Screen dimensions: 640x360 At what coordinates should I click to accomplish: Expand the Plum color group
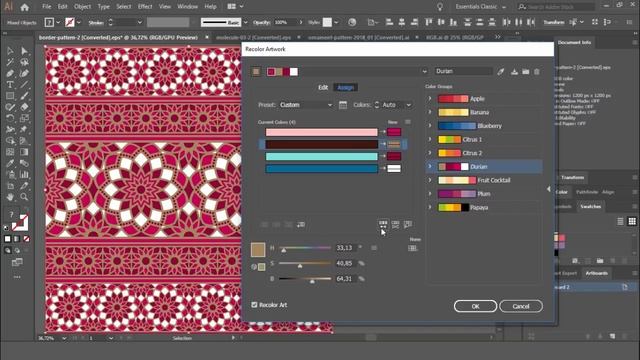430,194
